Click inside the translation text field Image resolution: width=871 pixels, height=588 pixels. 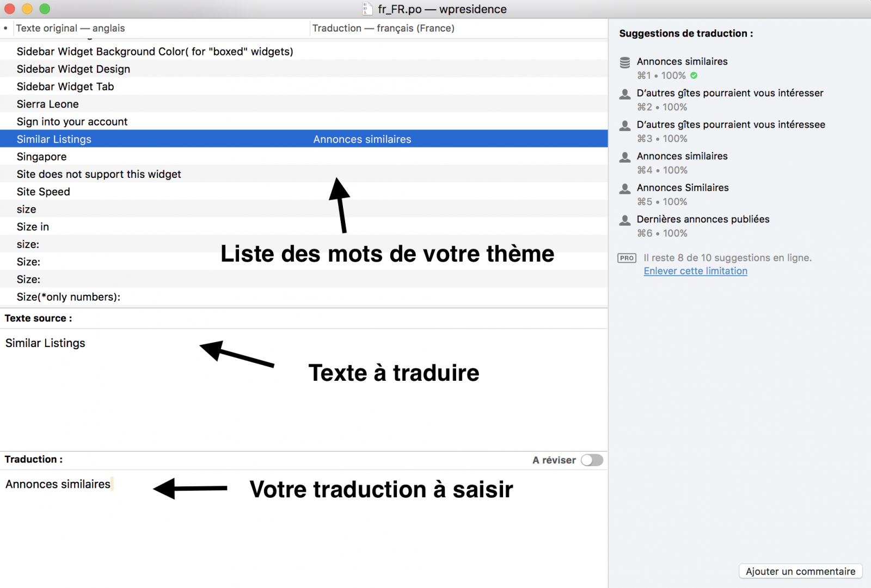pyautogui.click(x=304, y=528)
